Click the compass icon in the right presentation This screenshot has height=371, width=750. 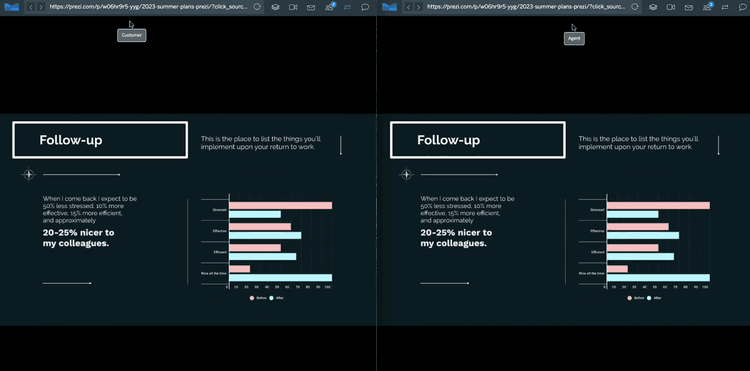coord(407,175)
